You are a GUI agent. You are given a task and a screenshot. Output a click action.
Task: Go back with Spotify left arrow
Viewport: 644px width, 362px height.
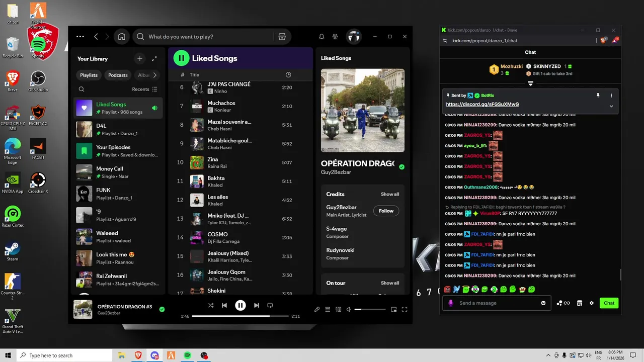pyautogui.click(x=96, y=37)
